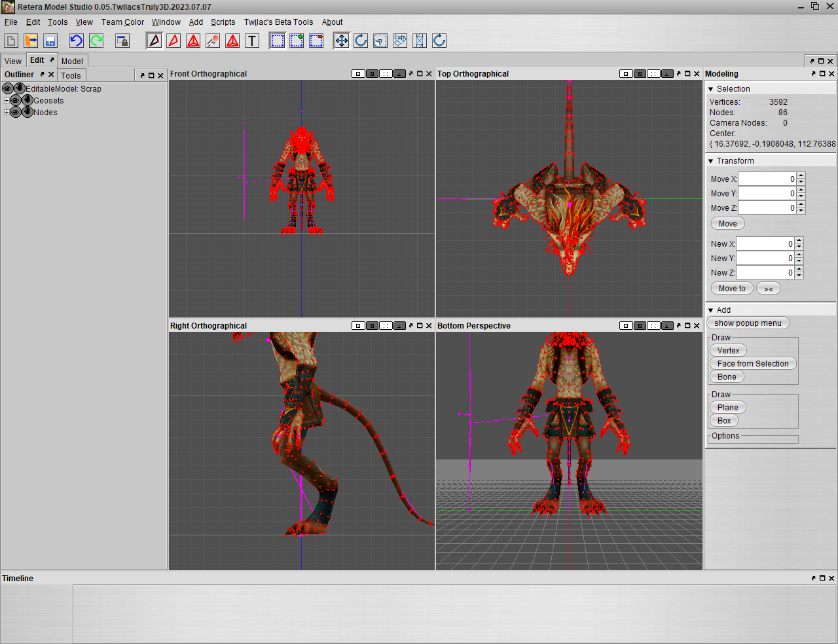Click the New Z input field
The width and height of the screenshot is (838, 644).
coord(765,273)
